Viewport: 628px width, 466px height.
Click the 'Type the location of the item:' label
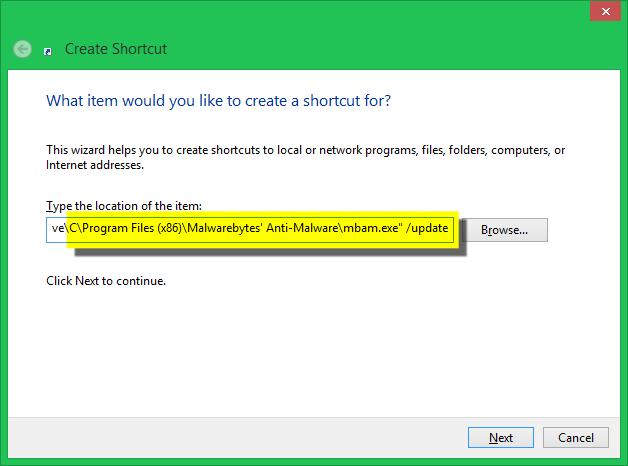124,206
